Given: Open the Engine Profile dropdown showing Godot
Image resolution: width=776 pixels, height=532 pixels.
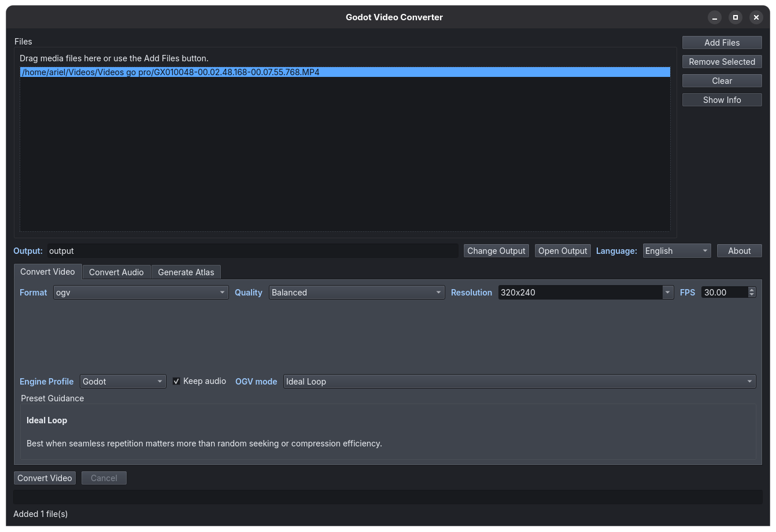Looking at the screenshot, I should 123,382.
